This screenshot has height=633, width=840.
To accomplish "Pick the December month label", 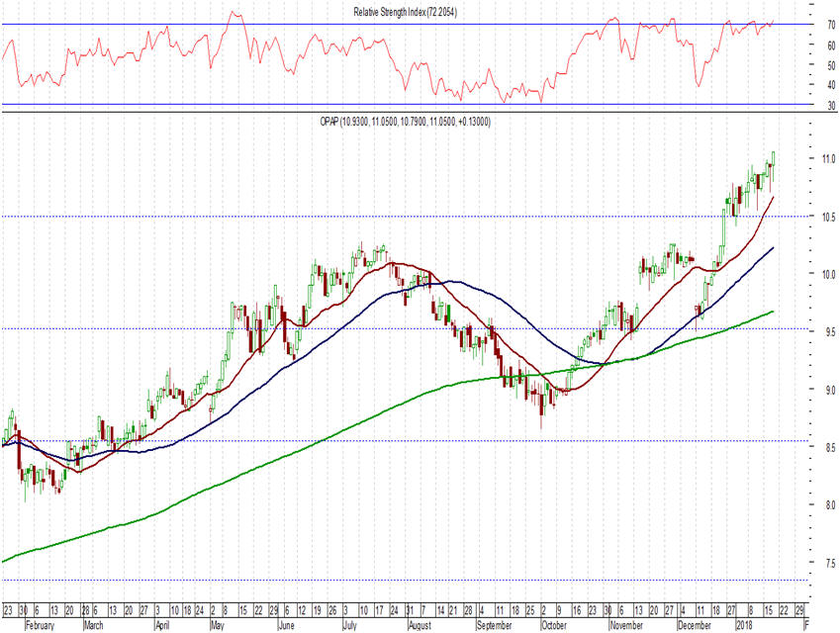I will tap(695, 625).
